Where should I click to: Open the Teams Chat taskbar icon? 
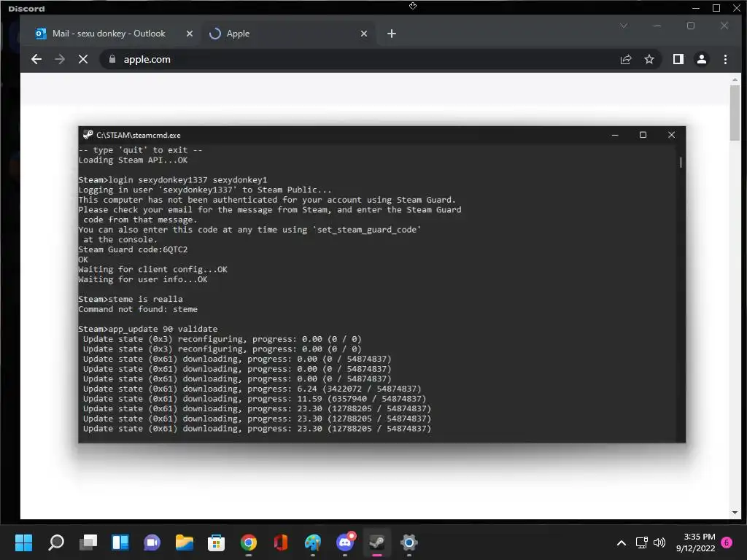coord(152,542)
